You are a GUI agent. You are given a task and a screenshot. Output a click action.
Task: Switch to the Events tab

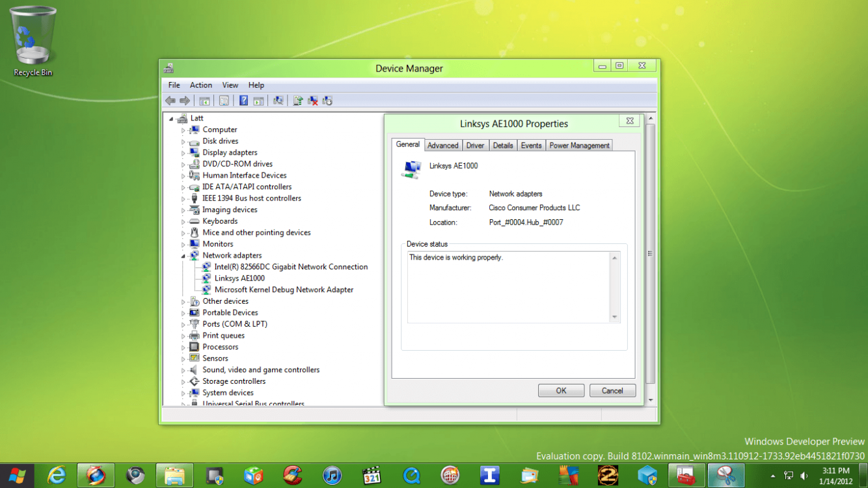(532, 146)
